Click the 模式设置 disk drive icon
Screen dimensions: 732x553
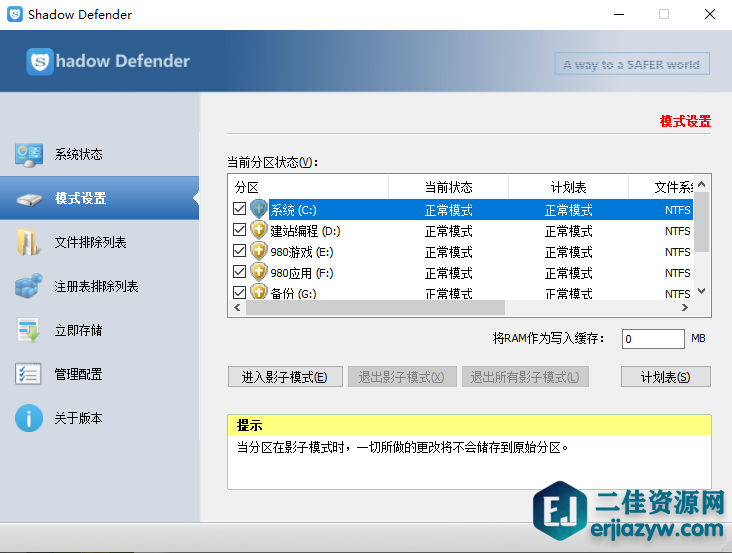pos(29,199)
